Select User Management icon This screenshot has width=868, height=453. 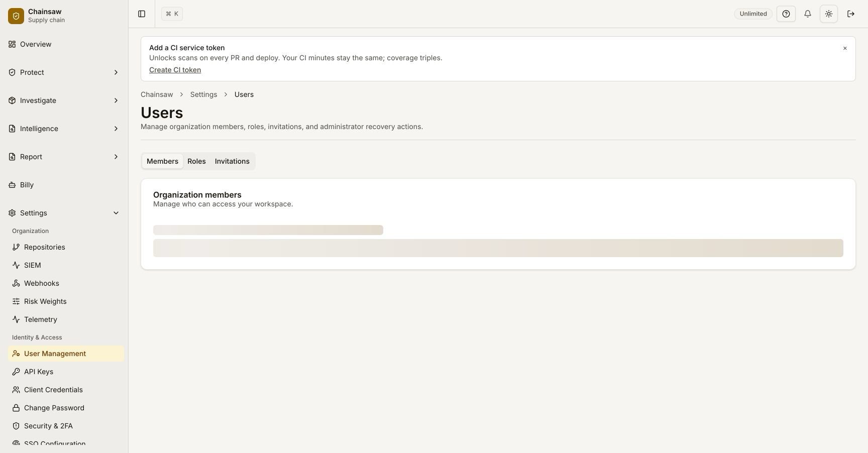pyautogui.click(x=16, y=354)
